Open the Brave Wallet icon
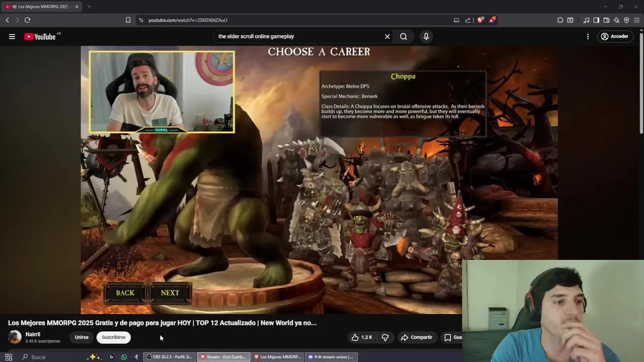This screenshot has width=644, height=362. tap(606, 20)
